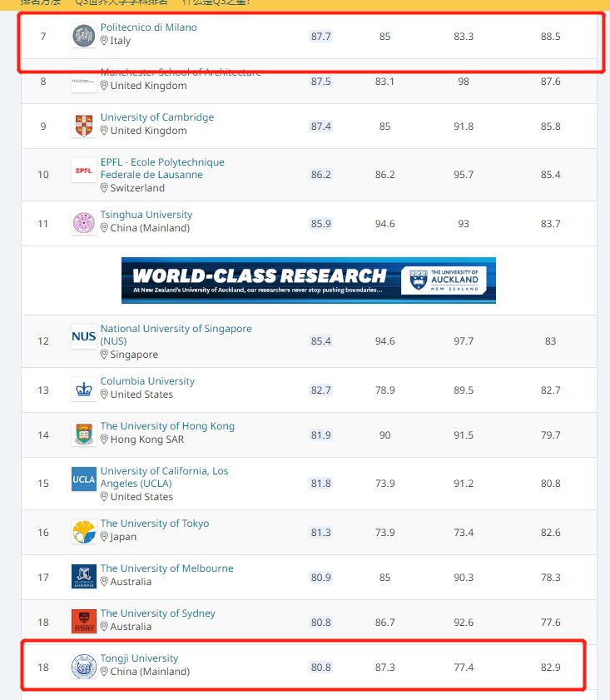The height and width of the screenshot is (700, 610).
Task: Select Tsinghua overall score 85.9
Action: 321,224
